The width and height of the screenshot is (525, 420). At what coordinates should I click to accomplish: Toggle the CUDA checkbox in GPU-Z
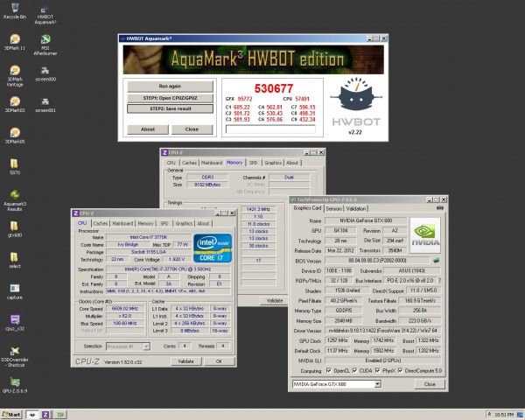click(354, 370)
